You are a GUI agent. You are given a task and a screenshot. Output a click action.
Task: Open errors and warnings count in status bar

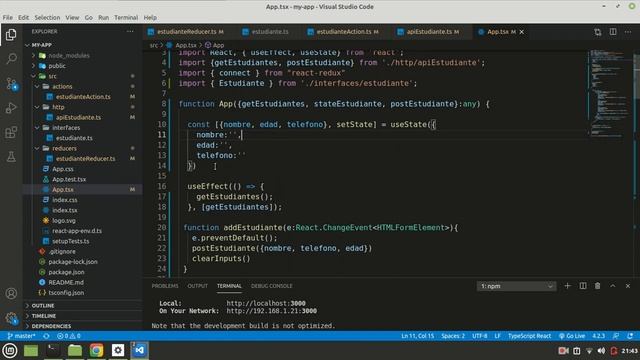point(69,336)
